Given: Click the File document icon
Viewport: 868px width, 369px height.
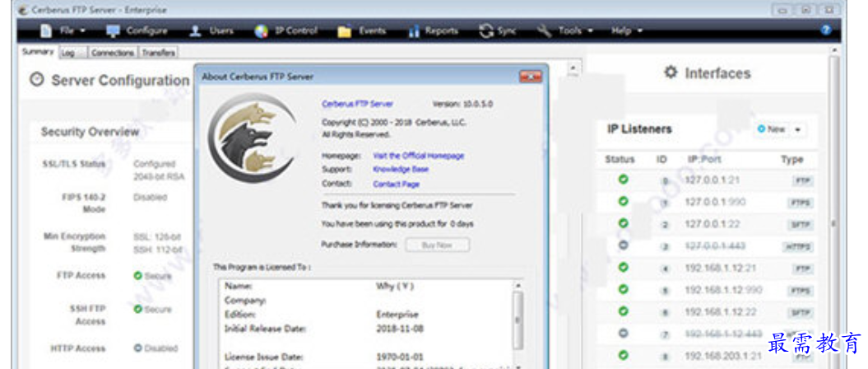Looking at the screenshot, I should coord(47,31).
